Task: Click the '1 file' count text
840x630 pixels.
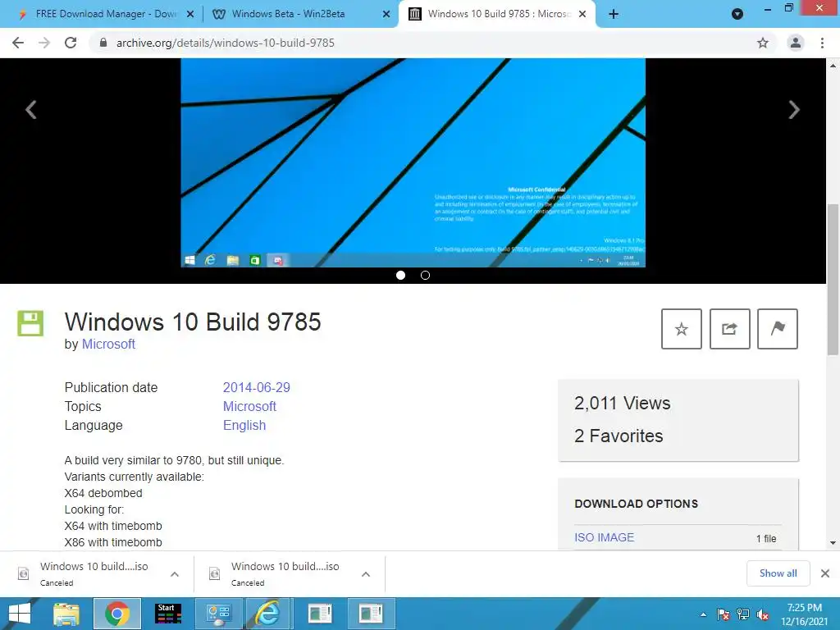Action: [x=766, y=538]
